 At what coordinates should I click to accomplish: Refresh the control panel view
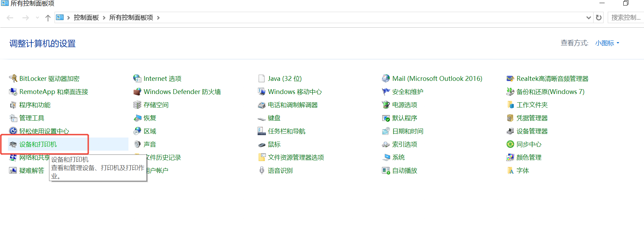click(x=599, y=18)
